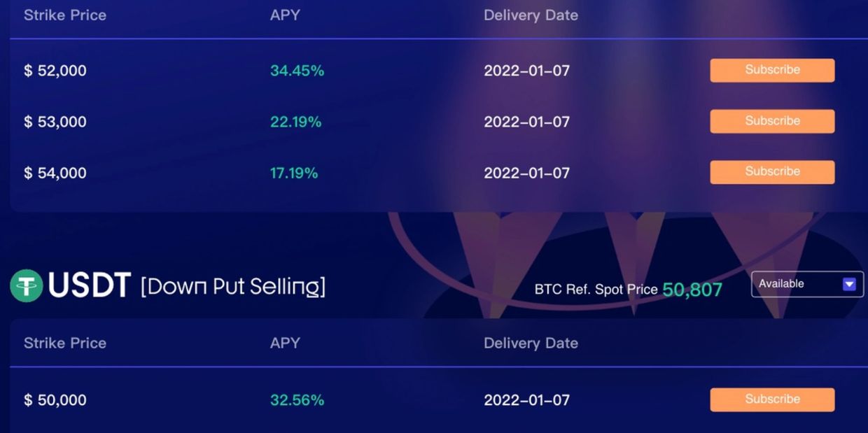This screenshot has width=868, height=433.
Task: Click the Strike Price header in upper table
Action: point(65,15)
